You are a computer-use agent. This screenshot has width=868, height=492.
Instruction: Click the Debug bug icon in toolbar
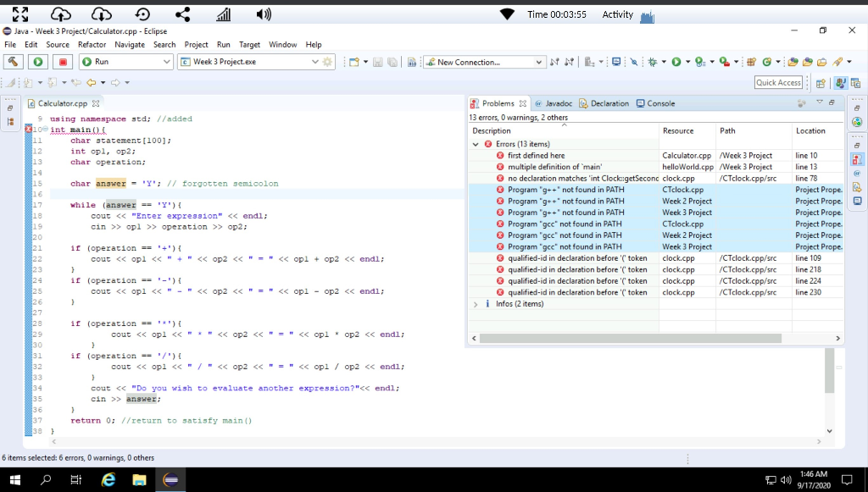click(x=653, y=62)
